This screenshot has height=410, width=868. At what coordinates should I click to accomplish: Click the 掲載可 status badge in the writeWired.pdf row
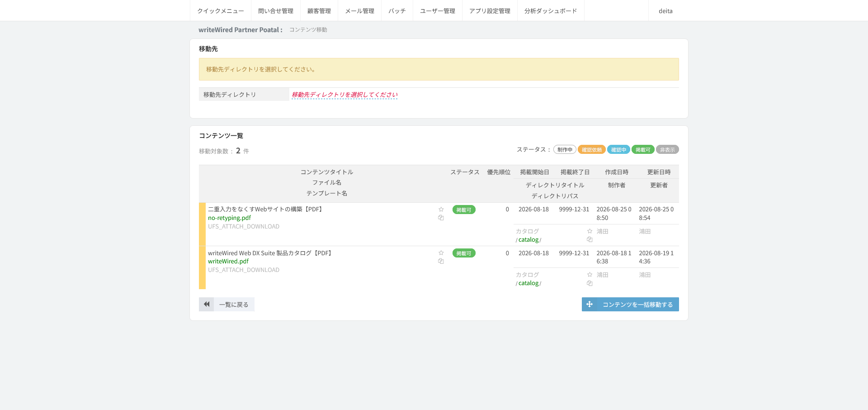tap(464, 253)
